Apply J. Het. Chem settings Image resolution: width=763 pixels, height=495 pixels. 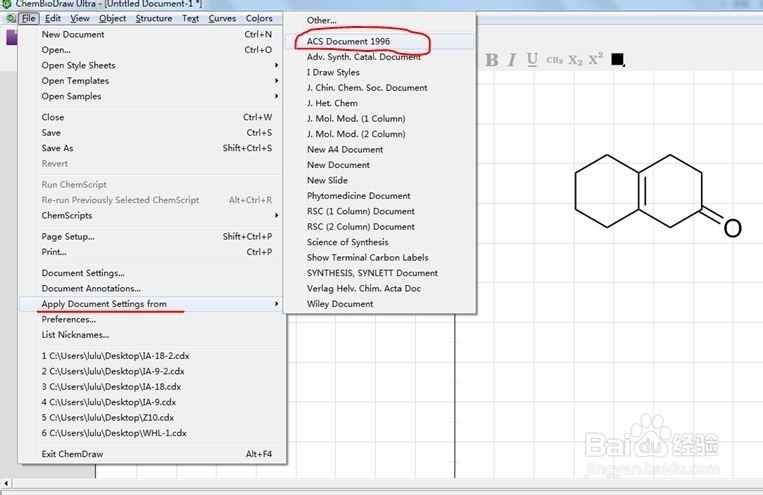pyautogui.click(x=380, y=103)
